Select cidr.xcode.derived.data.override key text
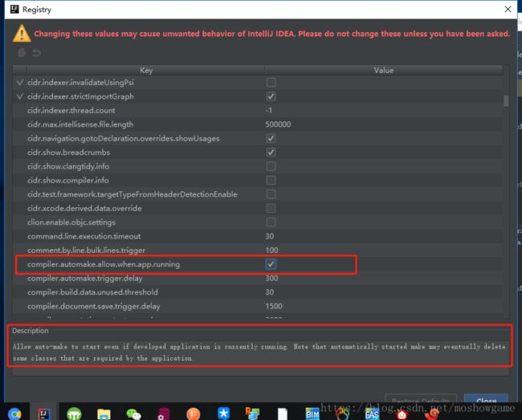 coord(84,208)
